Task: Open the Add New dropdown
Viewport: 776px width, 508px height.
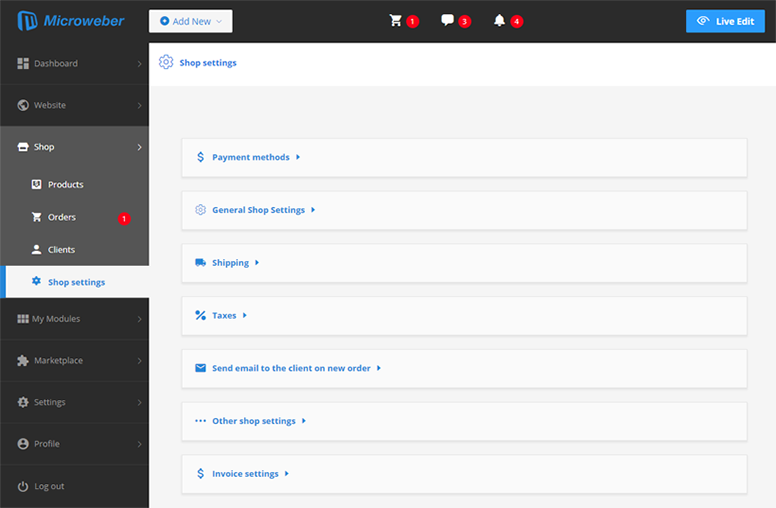Action: tap(191, 21)
